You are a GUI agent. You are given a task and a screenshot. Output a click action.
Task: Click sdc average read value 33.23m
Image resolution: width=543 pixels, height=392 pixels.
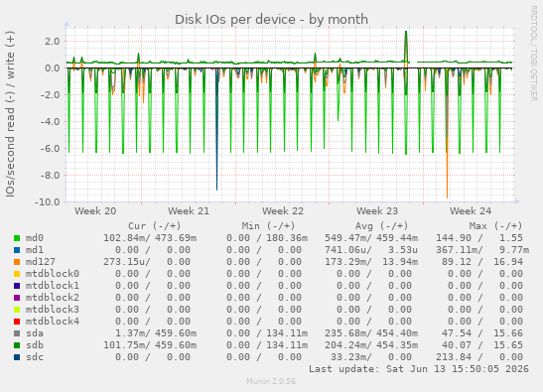pyautogui.click(x=350, y=356)
